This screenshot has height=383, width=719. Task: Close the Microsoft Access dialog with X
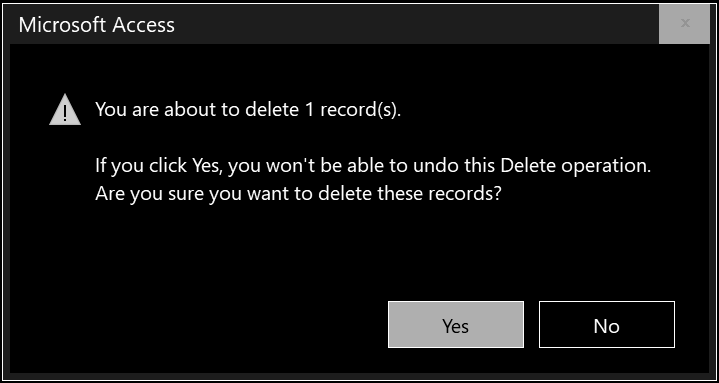point(685,23)
